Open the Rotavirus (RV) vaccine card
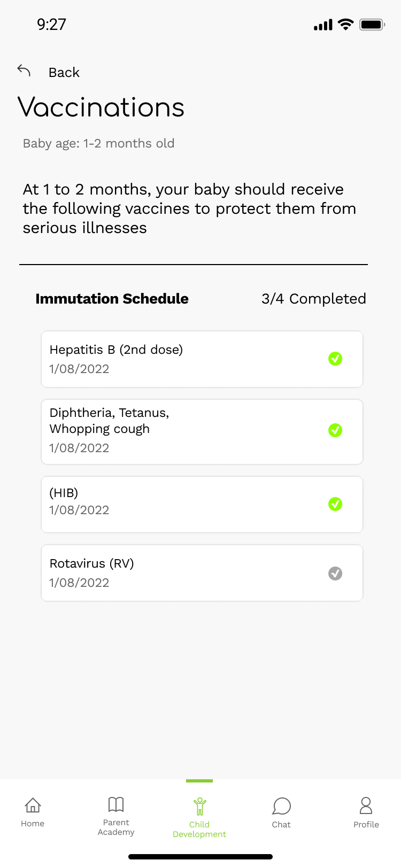 pos(202,573)
